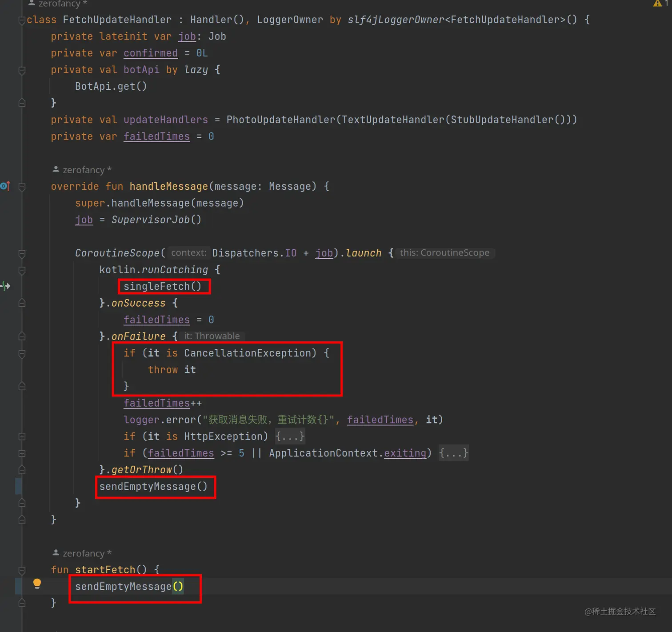Click the 'launch' call
672x632 pixels.
pyautogui.click(x=364, y=253)
